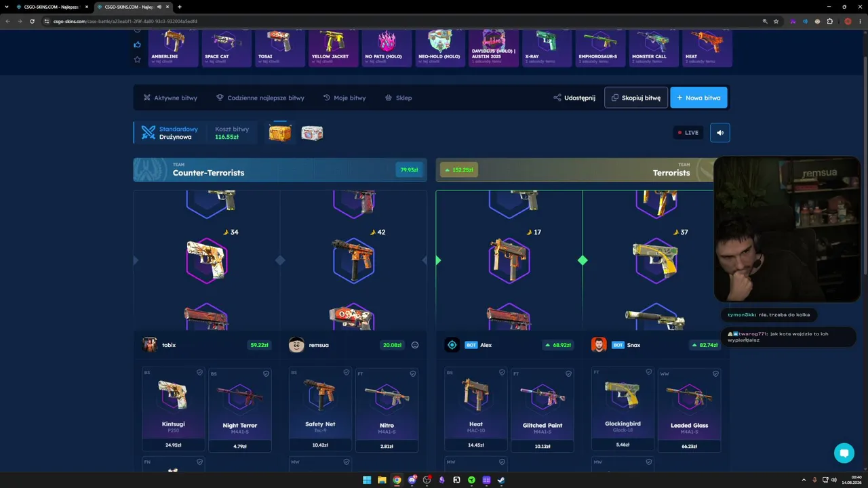Open Discord from the taskbar
The image size is (868, 488).
tap(412, 480)
